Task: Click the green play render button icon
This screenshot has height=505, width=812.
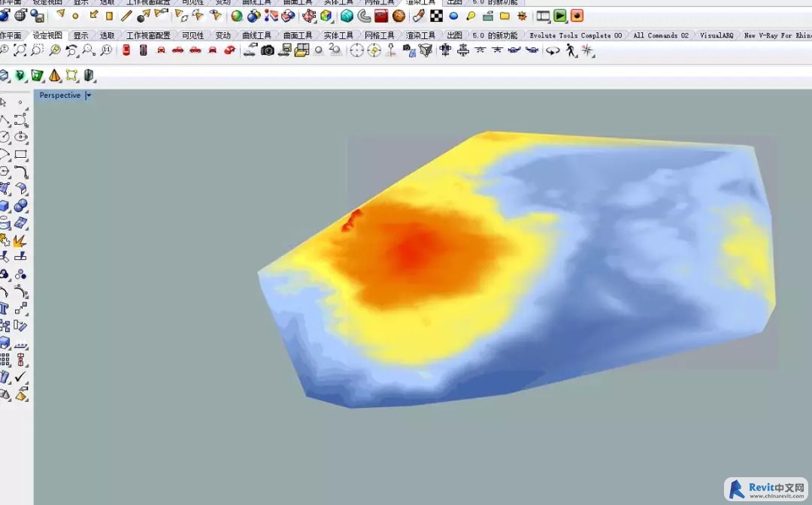Action: click(x=560, y=16)
